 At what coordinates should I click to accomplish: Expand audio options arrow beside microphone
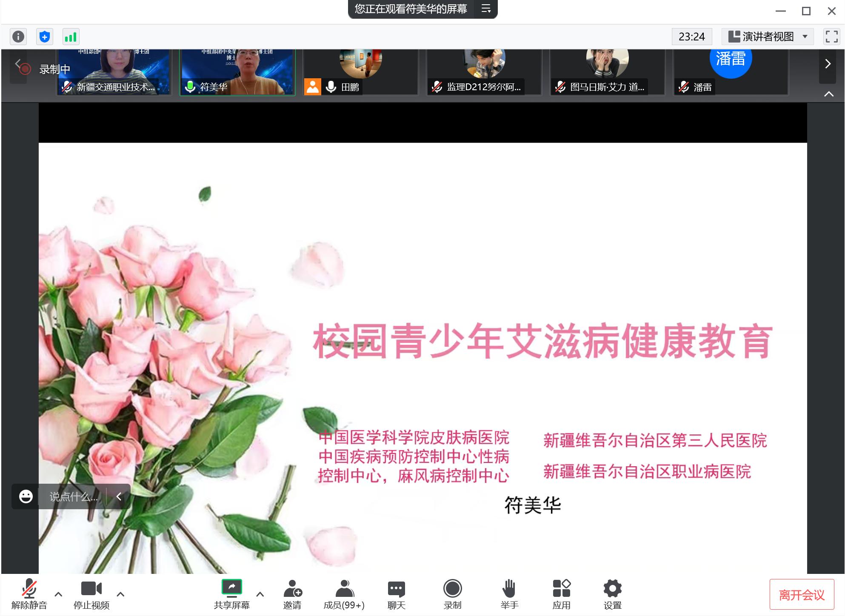pos(58,594)
